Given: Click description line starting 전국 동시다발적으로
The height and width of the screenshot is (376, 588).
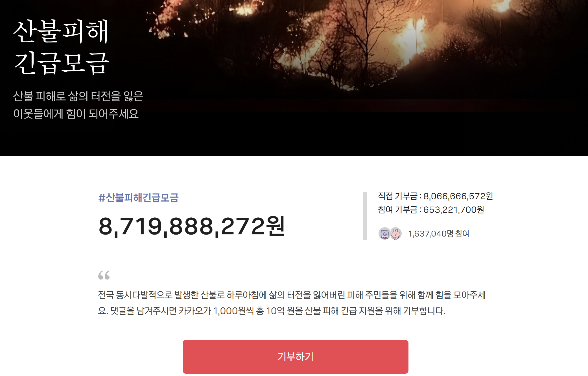Looking at the screenshot, I should (292, 295).
